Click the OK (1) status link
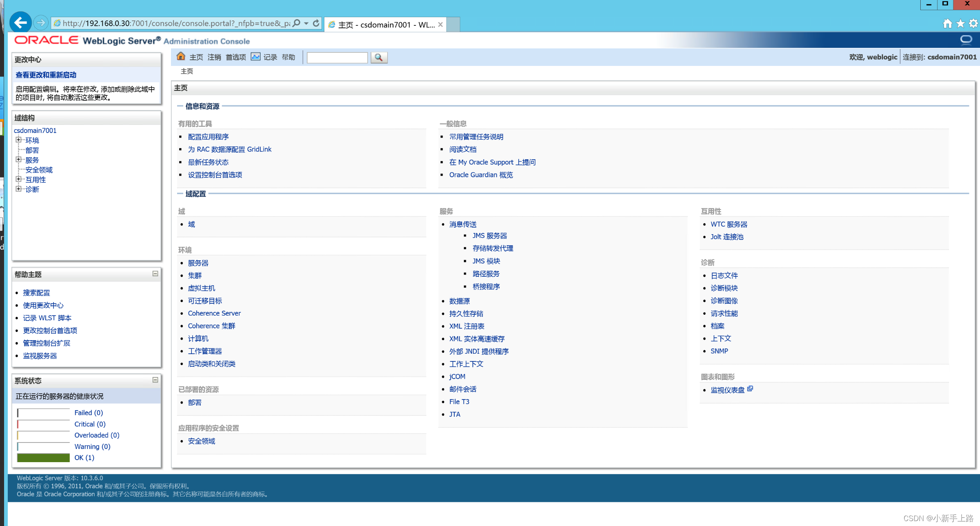 click(x=84, y=458)
